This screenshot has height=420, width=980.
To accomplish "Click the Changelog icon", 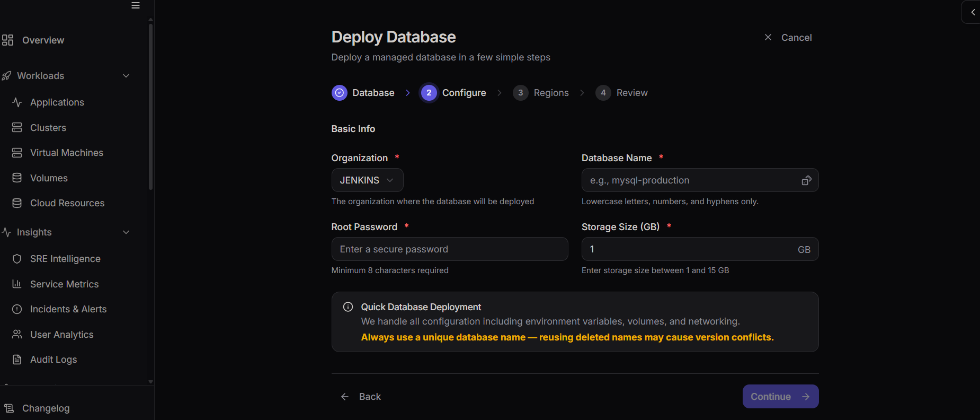I will pos(9,408).
